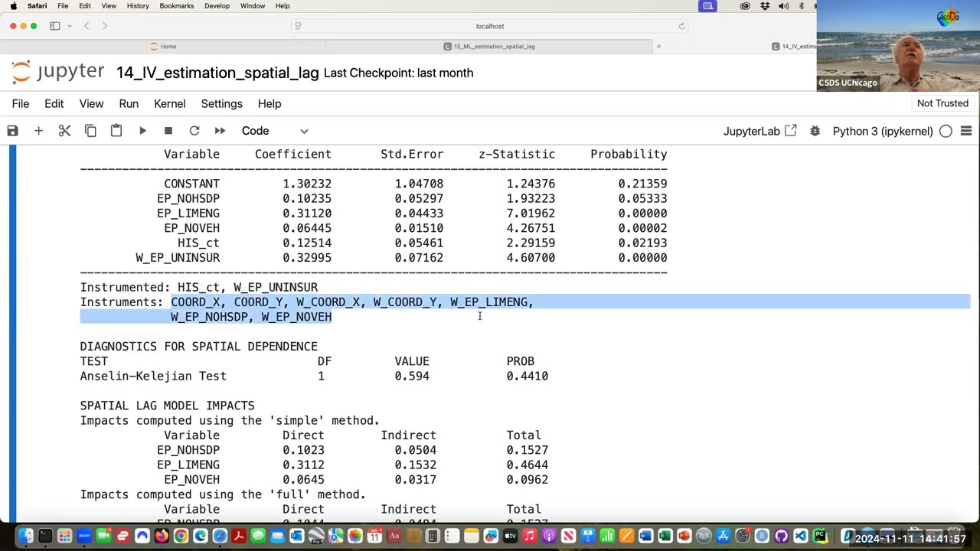This screenshot has height=551, width=980.
Task: Reload the page in Safari
Action: tap(681, 26)
